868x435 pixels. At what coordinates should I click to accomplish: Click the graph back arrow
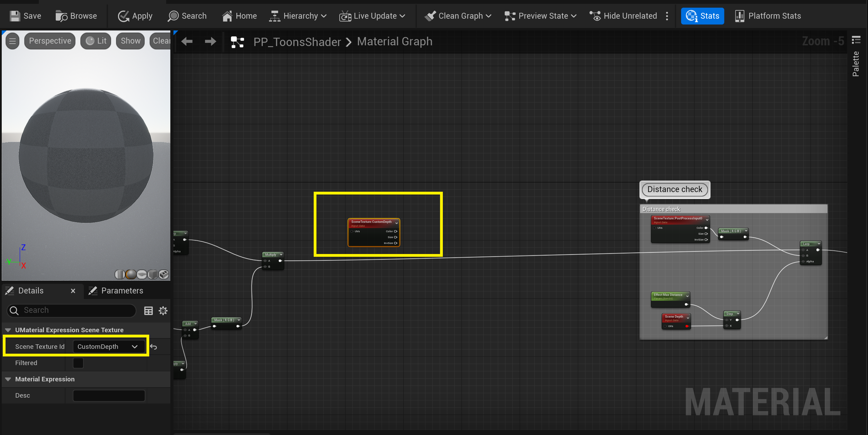coord(187,42)
